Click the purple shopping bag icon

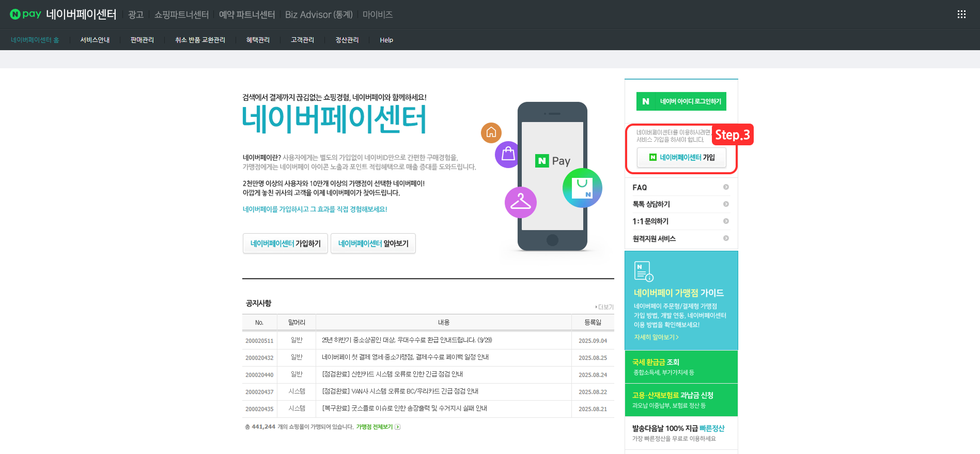point(508,155)
